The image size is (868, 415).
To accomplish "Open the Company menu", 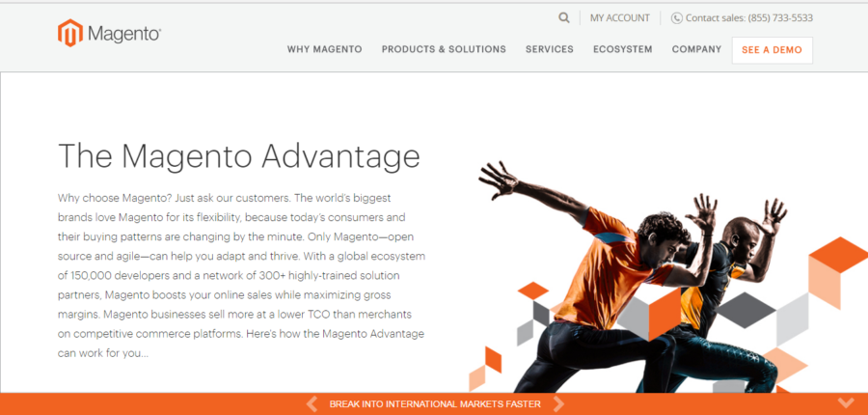I will pos(696,49).
